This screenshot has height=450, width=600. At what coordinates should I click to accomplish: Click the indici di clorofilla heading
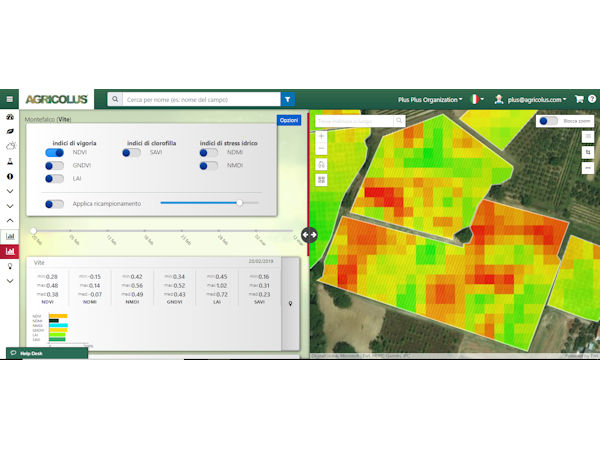pyautogui.click(x=152, y=143)
